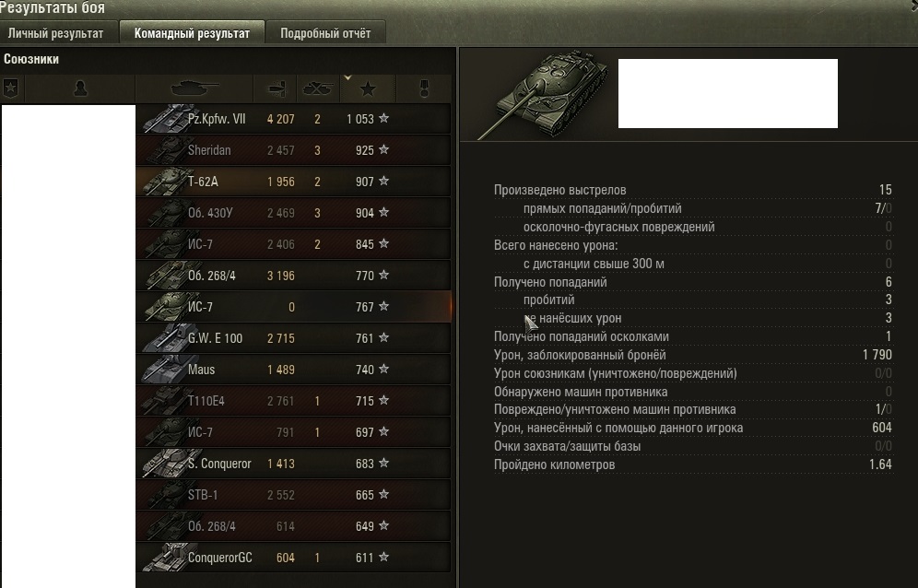The width and height of the screenshot is (918, 588).
Task: Sort by medals column icon
Action: pyautogui.click(x=425, y=89)
